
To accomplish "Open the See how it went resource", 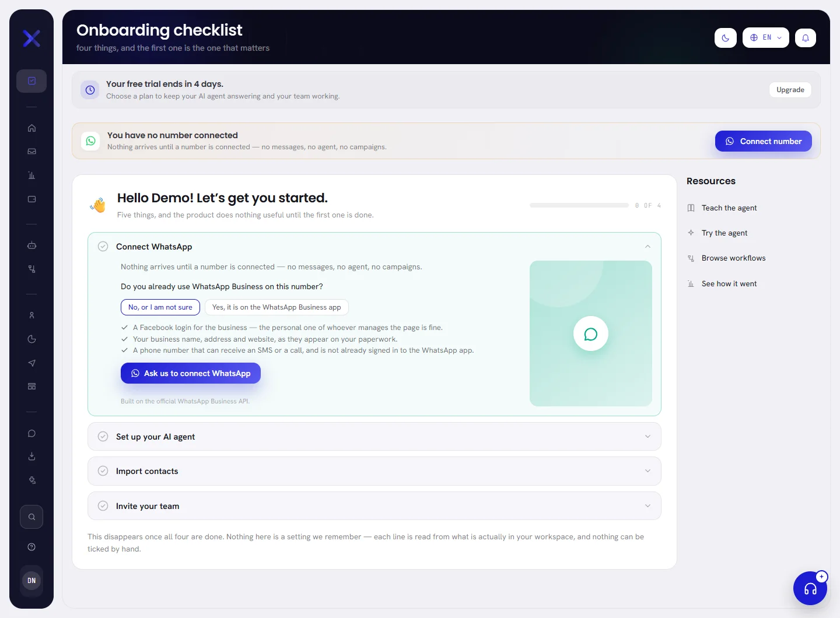I will coord(722,284).
